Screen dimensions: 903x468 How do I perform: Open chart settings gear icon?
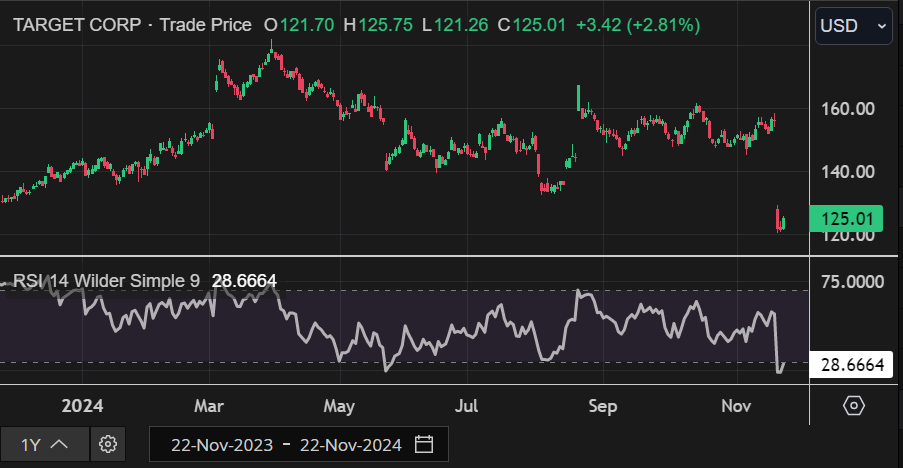(108, 444)
